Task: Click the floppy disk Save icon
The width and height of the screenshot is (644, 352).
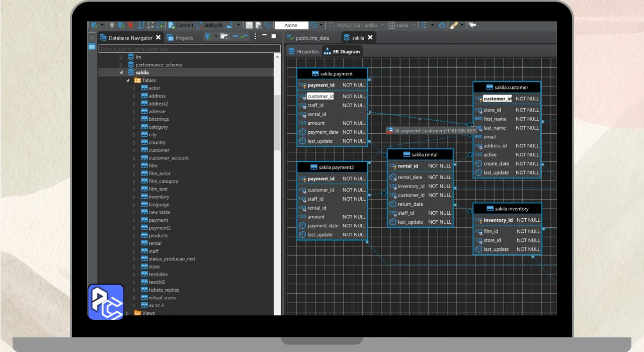Action: [x=249, y=25]
